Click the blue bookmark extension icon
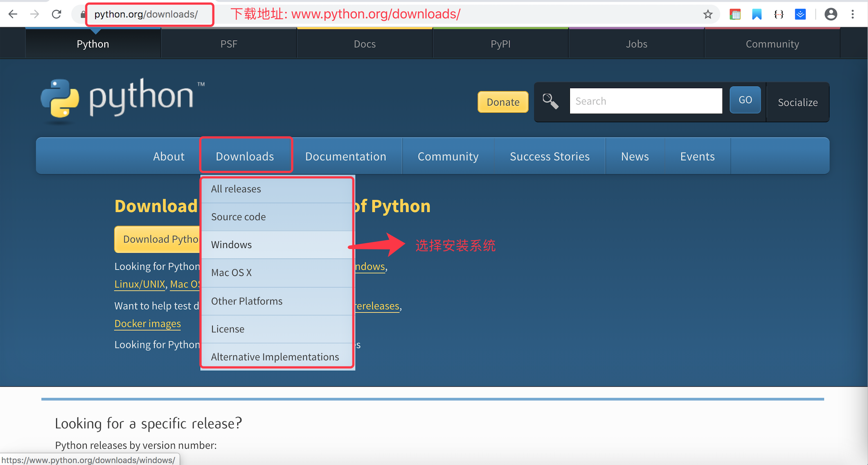 [x=757, y=14]
